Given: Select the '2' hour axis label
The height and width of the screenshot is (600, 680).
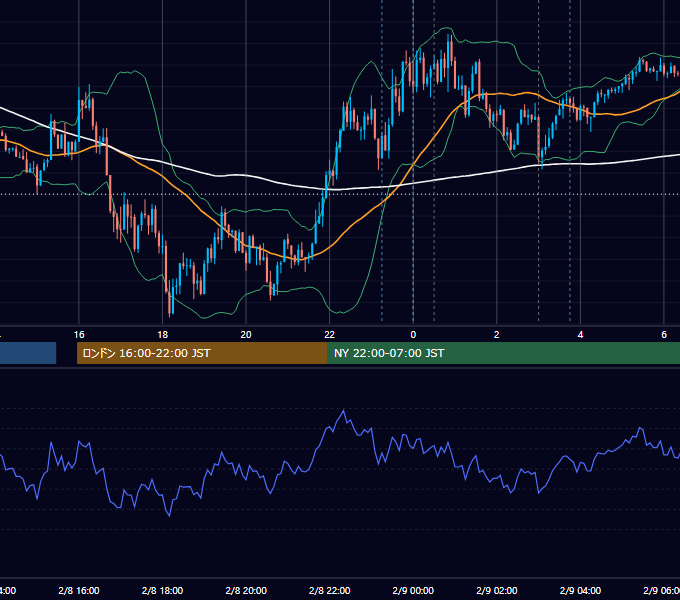Looking at the screenshot, I should [x=497, y=335].
